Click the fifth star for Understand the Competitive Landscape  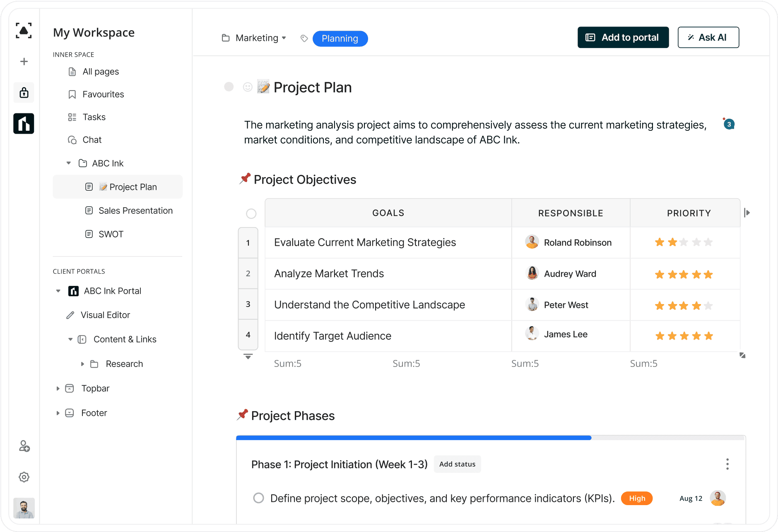coord(709,305)
